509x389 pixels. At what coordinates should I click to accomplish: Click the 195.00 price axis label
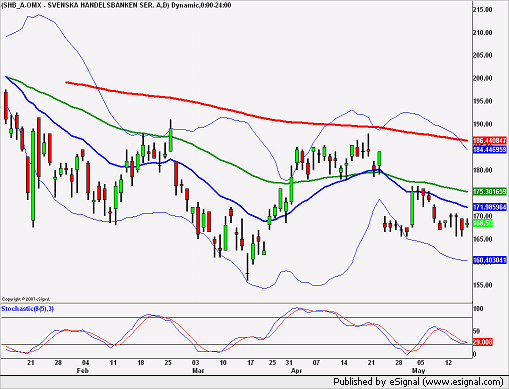click(x=482, y=101)
